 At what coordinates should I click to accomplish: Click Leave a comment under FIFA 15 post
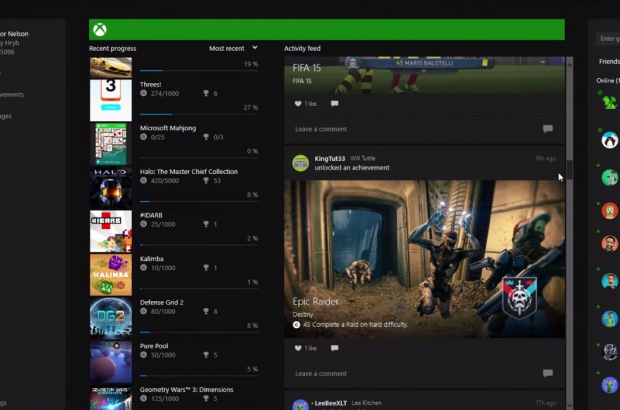(321, 129)
